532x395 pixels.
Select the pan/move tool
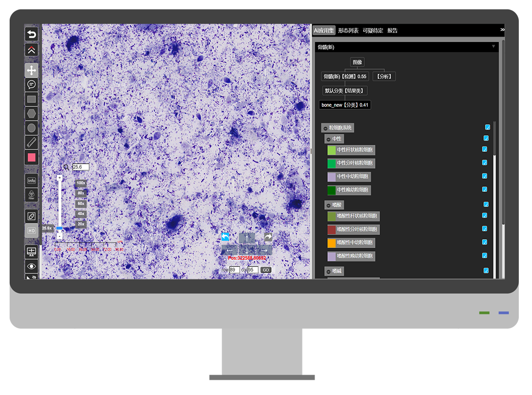[32, 70]
